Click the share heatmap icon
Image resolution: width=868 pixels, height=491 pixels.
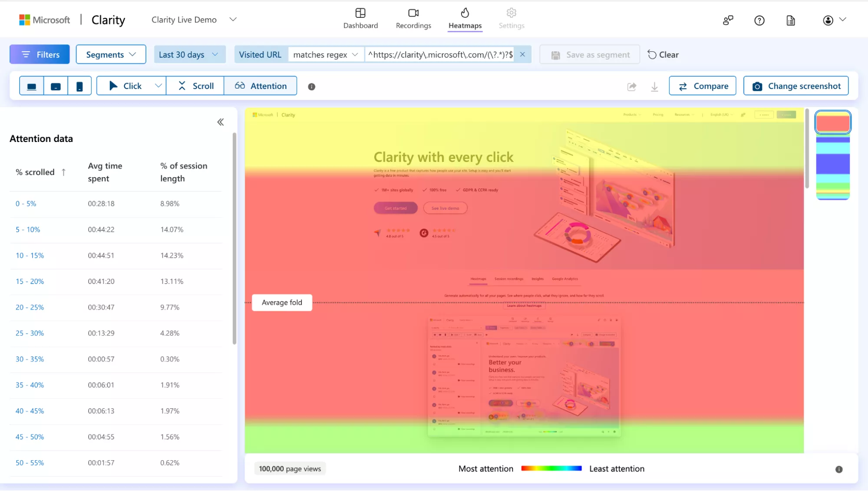(632, 86)
